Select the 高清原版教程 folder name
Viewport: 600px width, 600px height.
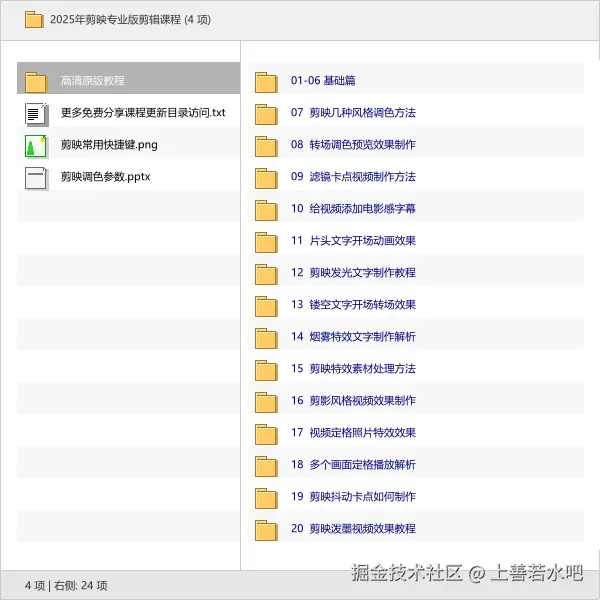pos(93,81)
